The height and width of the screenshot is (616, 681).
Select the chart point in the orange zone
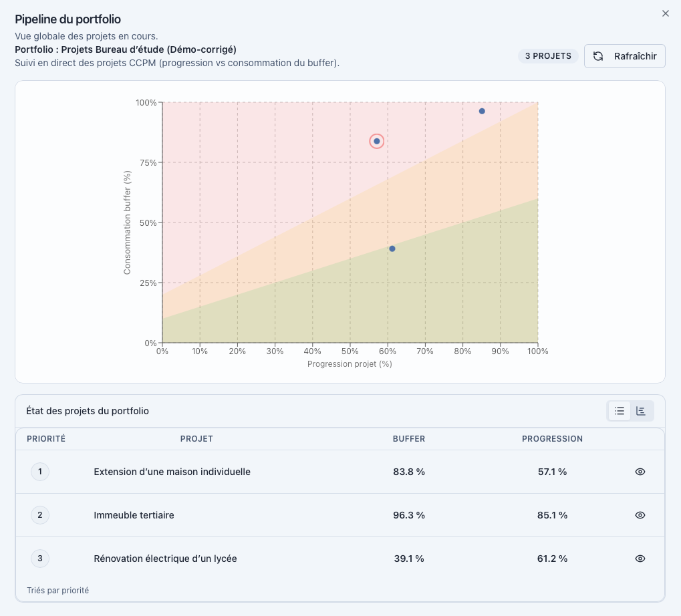[x=392, y=249]
